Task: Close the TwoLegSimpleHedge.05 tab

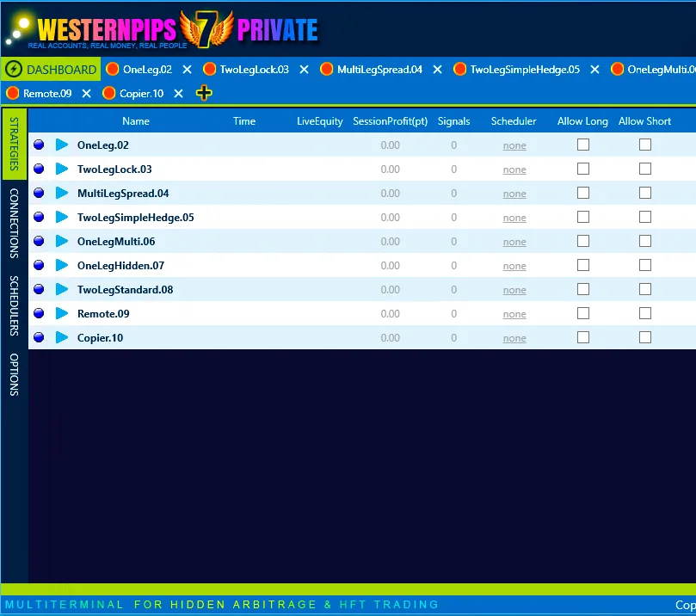Action: [x=594, y=70]
